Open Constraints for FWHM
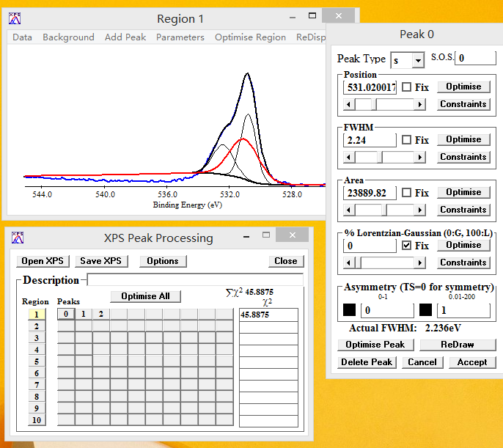Screen dimensions: 503x448 point(463,157)
